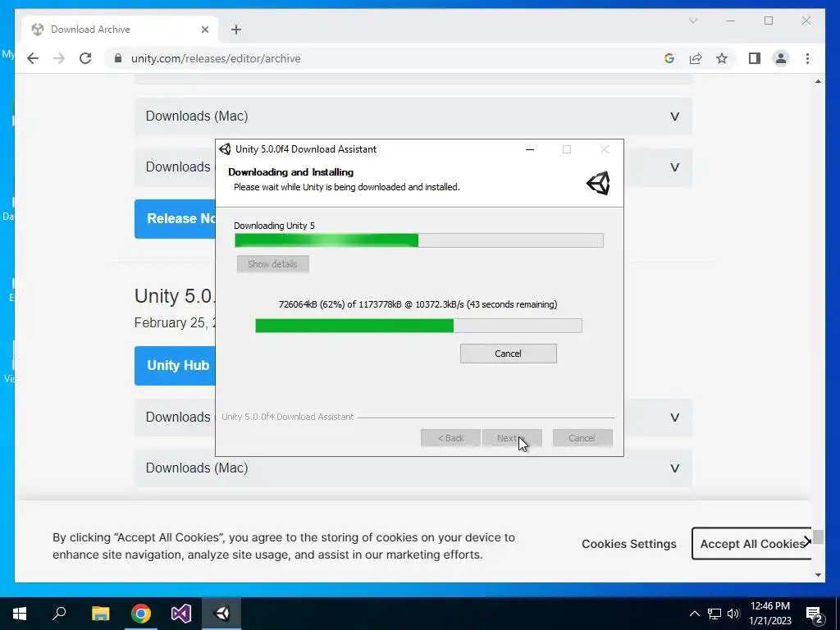Open Windows taskbar search
This screenshot has width=840, height=630.
point(59,614)
